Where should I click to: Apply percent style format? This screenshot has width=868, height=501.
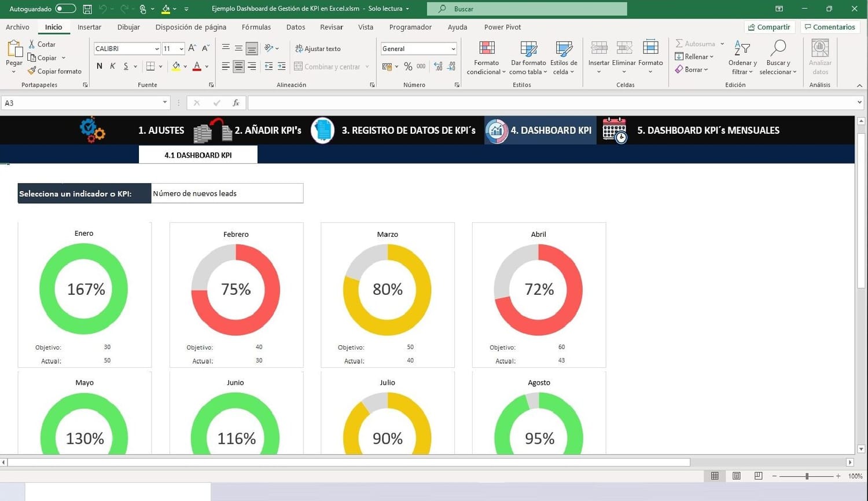[408, 67]
